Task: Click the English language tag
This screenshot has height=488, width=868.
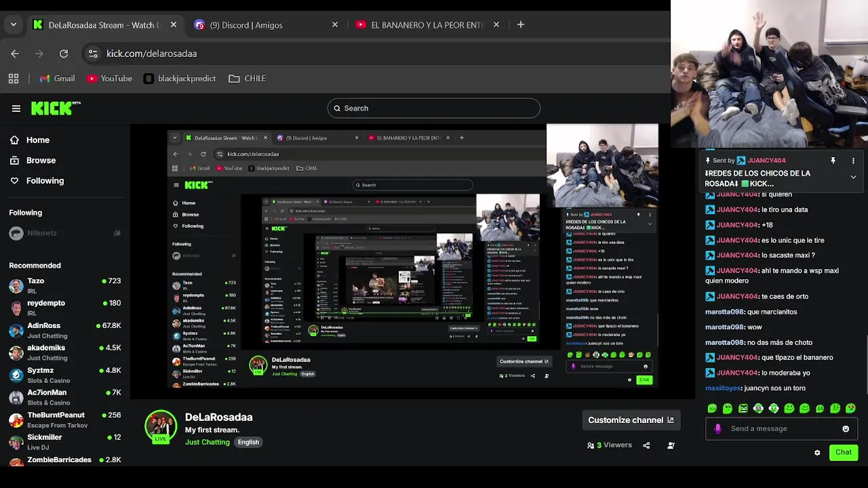Action: click(x=248, y=442)
